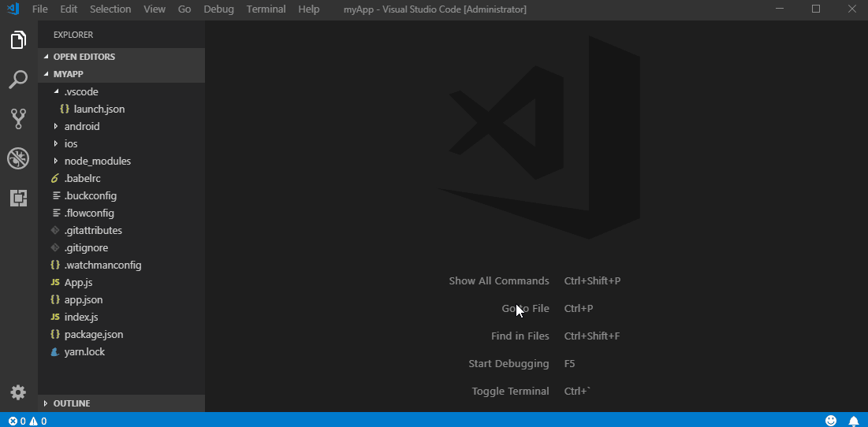Maximize the VS Code window
Screen dimensions: 868x427
816,9
